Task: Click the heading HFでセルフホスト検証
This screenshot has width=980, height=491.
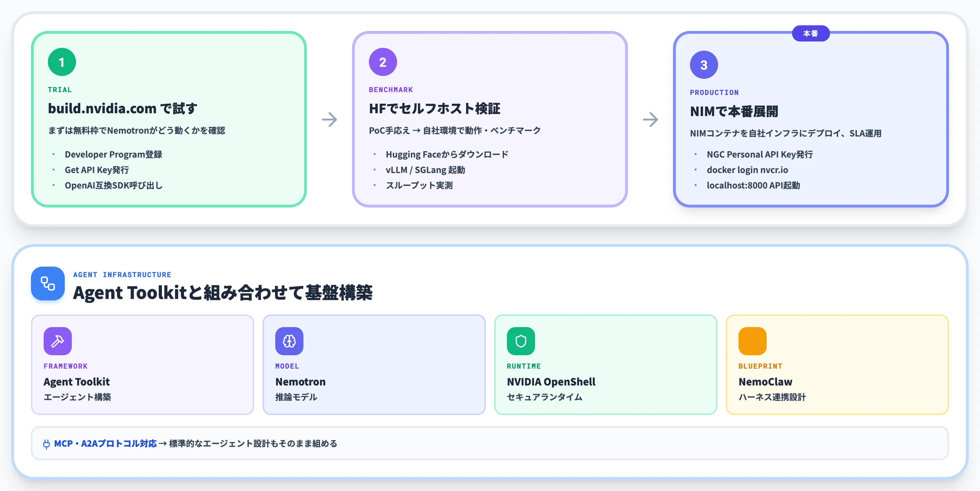Action: pos(434,109)
